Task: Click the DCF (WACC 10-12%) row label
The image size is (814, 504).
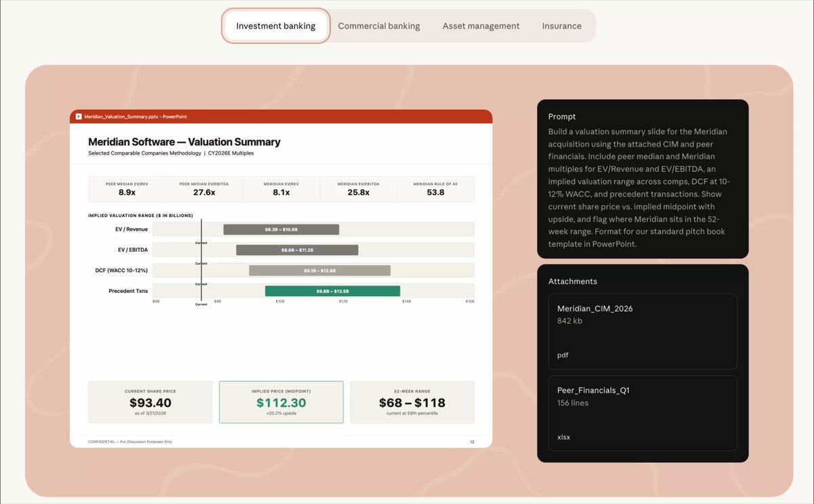Action: coord(122,271)
